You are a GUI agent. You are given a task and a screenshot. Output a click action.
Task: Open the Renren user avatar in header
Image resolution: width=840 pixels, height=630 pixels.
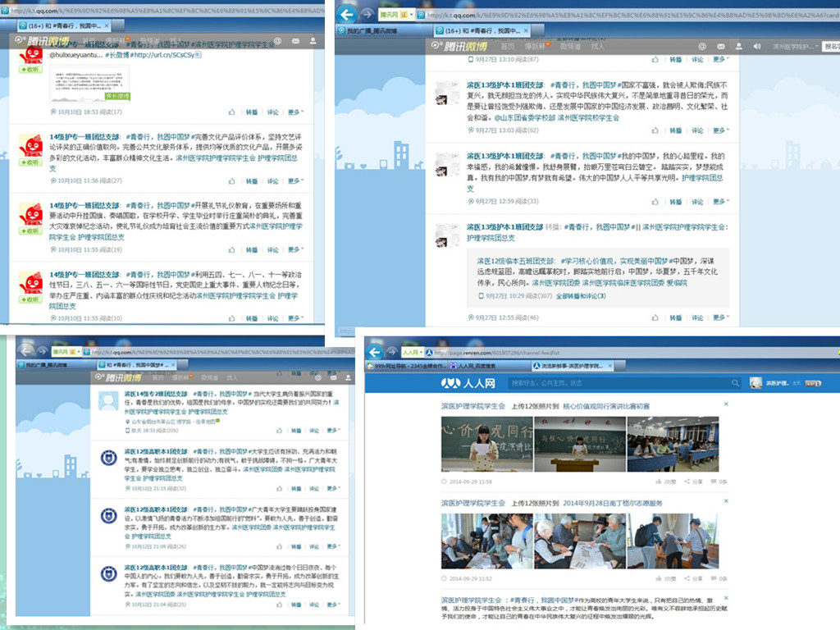(x=756, y=382)
